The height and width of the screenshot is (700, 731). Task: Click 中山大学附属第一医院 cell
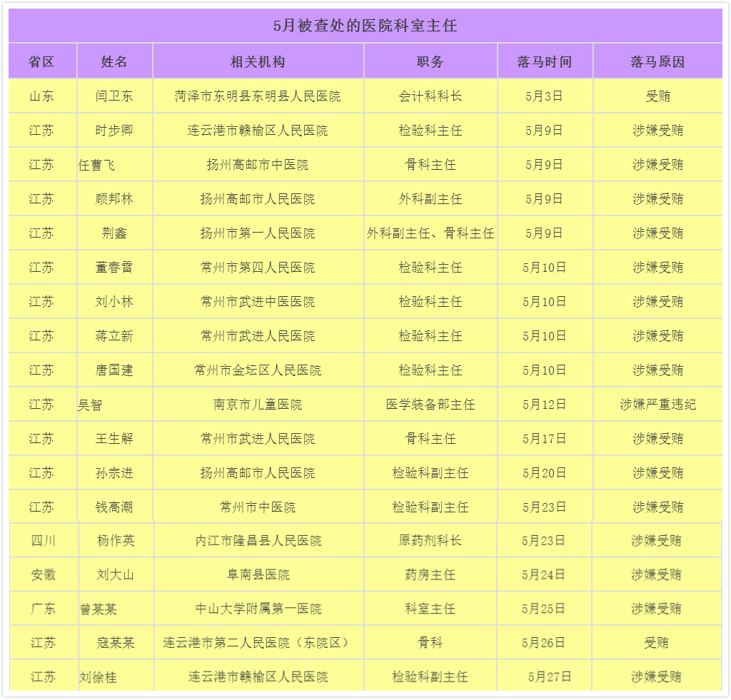click(x=258, y=609)
